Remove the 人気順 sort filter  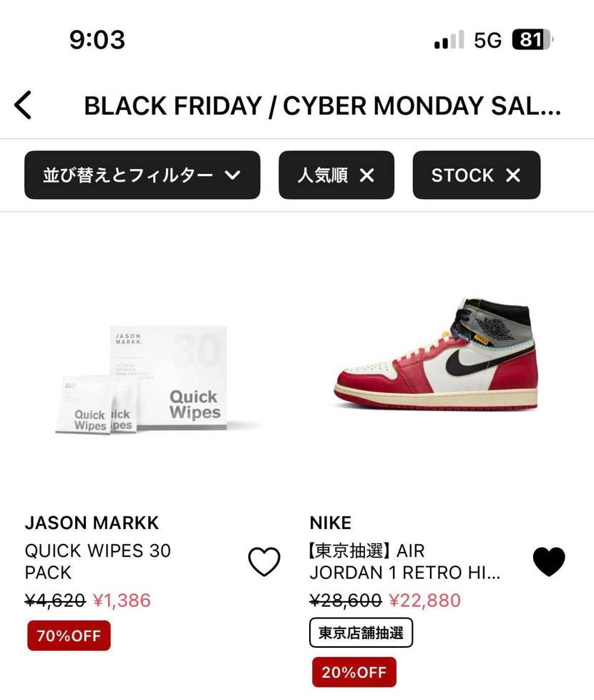pyautogui.click(x=366, y=175)
